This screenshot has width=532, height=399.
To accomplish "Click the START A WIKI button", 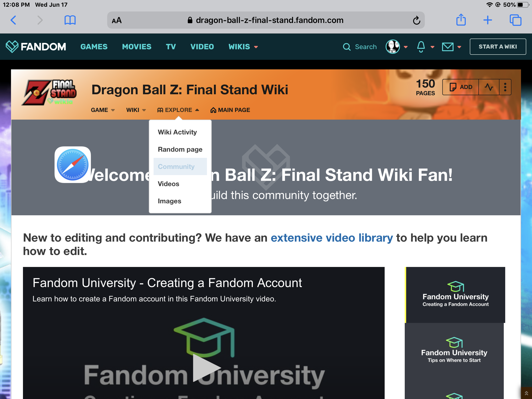I will [x=498, y=46].
